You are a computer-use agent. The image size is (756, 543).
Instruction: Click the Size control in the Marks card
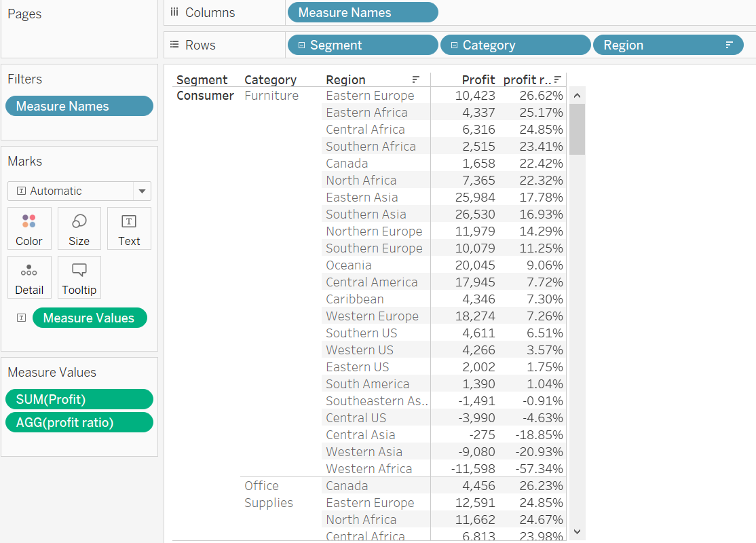pyautogui.click(x=79, y=229)
